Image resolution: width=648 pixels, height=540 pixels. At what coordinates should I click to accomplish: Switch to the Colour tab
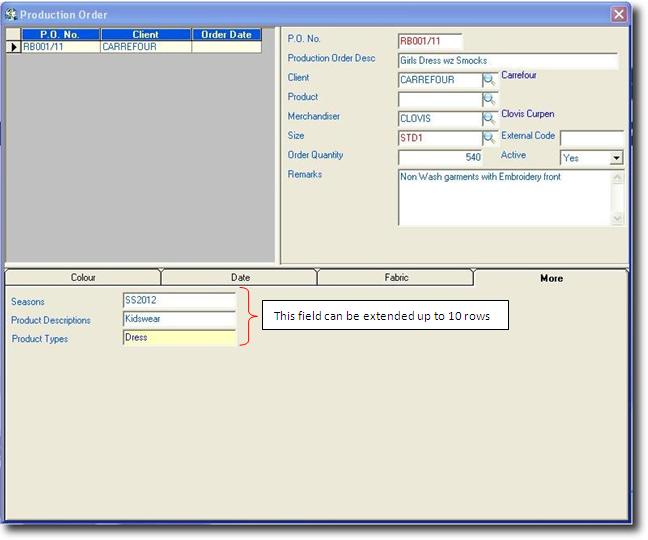click(x=83, y=278)
